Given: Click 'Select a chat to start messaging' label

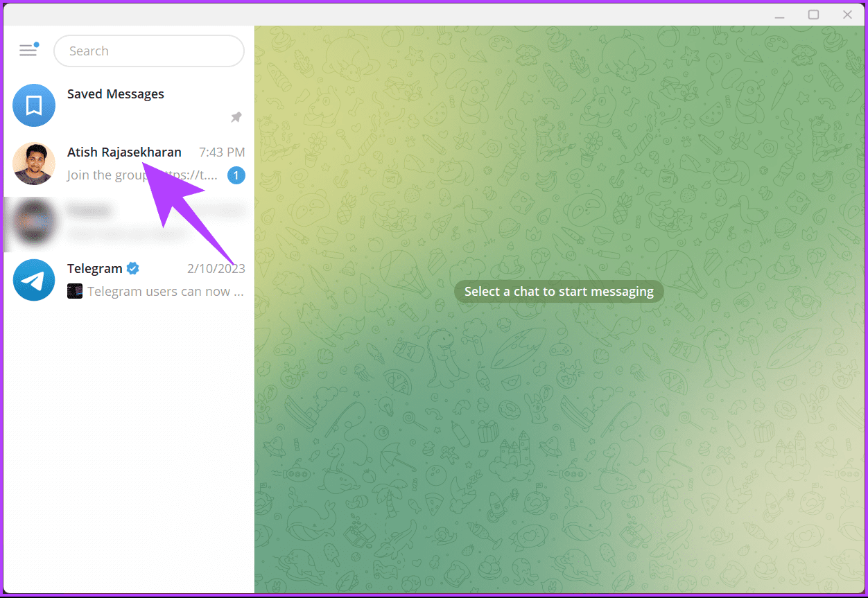Looking at the screenshot, I should tap(559, 291).
